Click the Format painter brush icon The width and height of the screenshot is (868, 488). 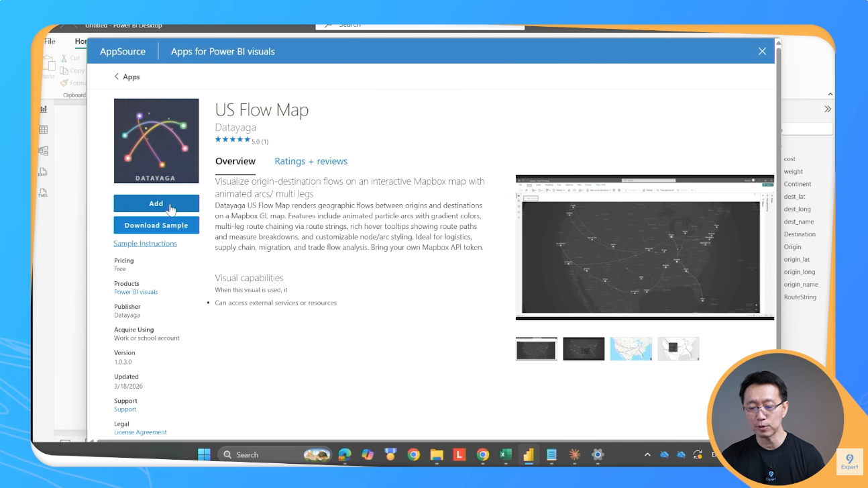coord(64,83)
